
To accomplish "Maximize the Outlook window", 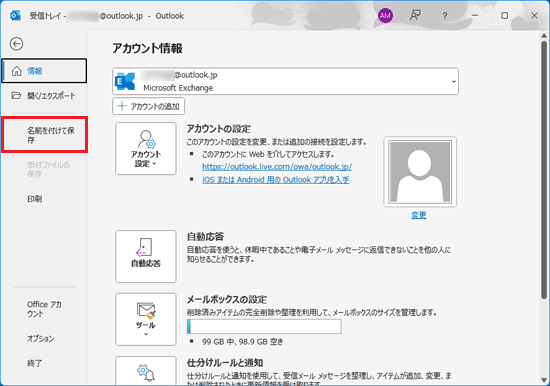I will pos(504,15).
